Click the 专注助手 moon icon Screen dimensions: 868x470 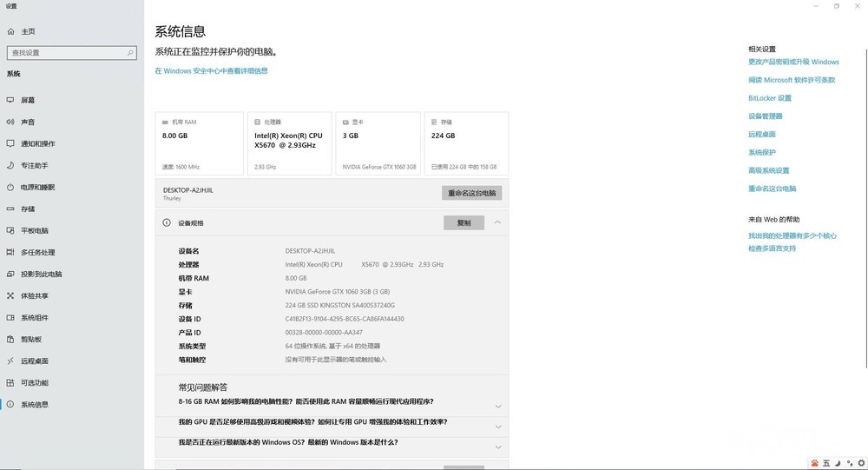coord(10,165)
